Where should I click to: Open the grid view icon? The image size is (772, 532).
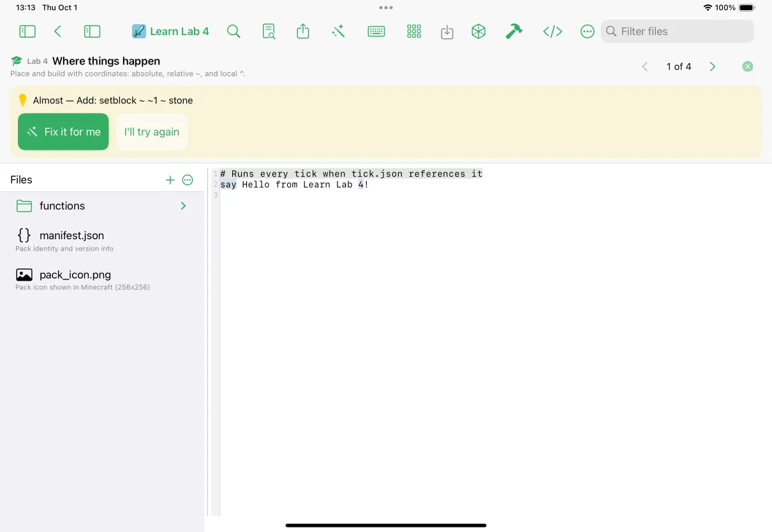(414, 31)
